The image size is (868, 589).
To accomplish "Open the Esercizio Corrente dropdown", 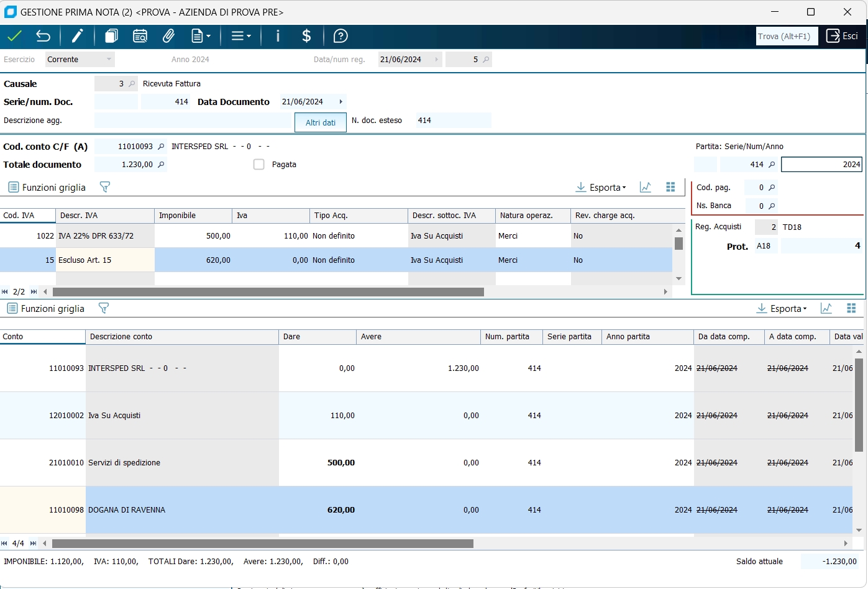I will (80, 60).
